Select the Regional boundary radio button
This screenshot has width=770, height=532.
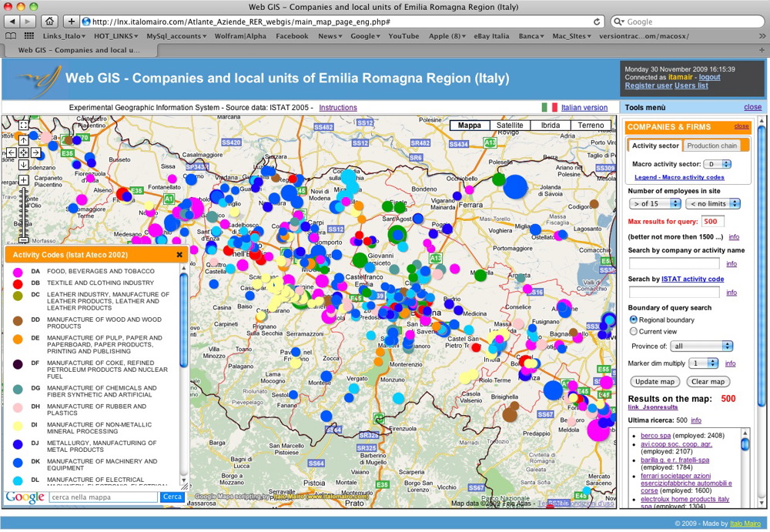[x=634, y=320]
